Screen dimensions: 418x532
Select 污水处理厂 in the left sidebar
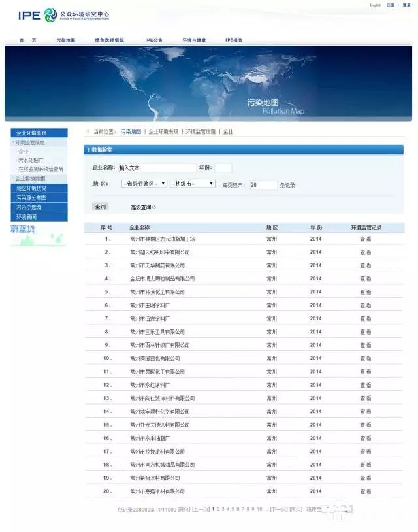coord(31,160)
